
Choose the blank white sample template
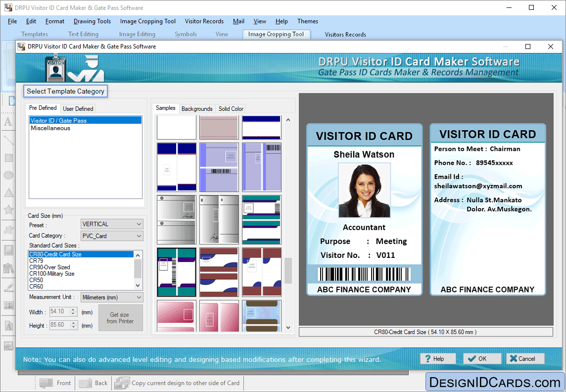(177, 127)
